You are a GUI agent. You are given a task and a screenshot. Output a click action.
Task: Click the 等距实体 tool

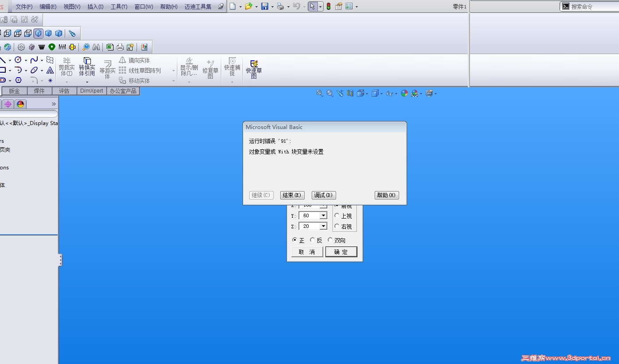[x=107, y=70]
